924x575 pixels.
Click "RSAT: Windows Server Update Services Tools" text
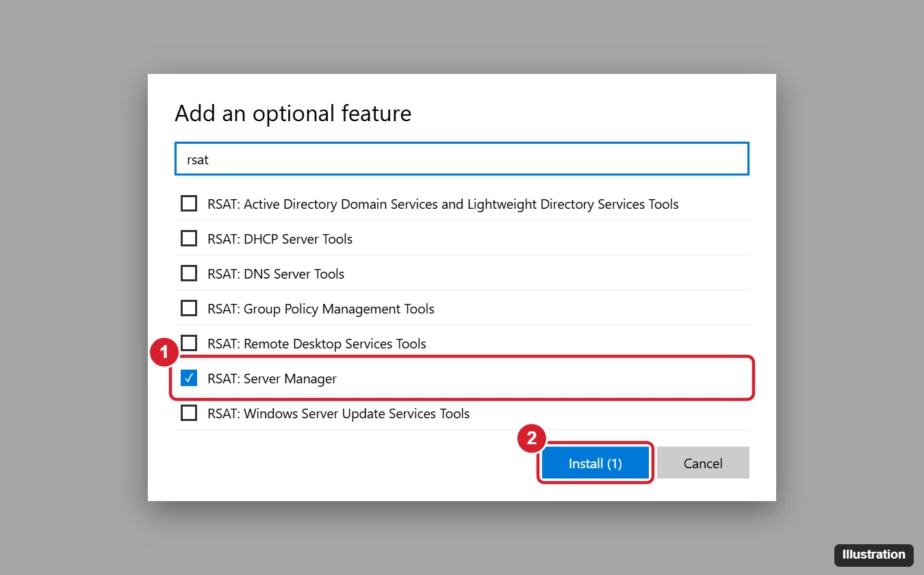339,413
